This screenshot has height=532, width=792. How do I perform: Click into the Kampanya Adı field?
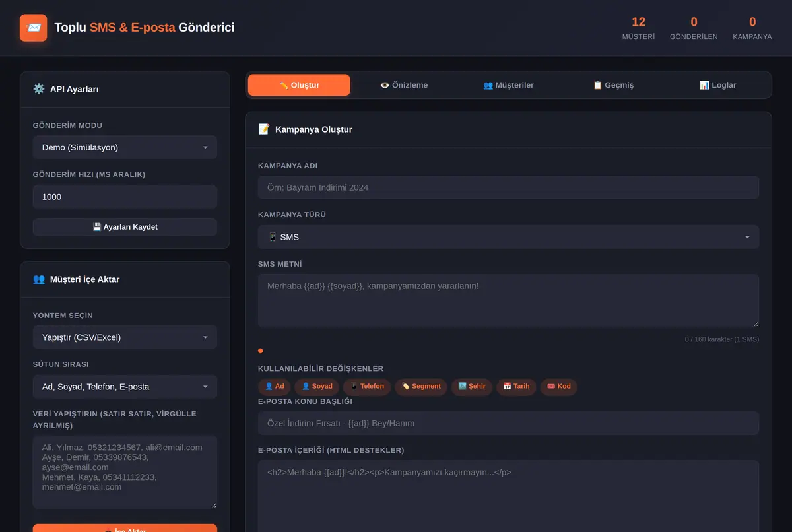[508, 187]
